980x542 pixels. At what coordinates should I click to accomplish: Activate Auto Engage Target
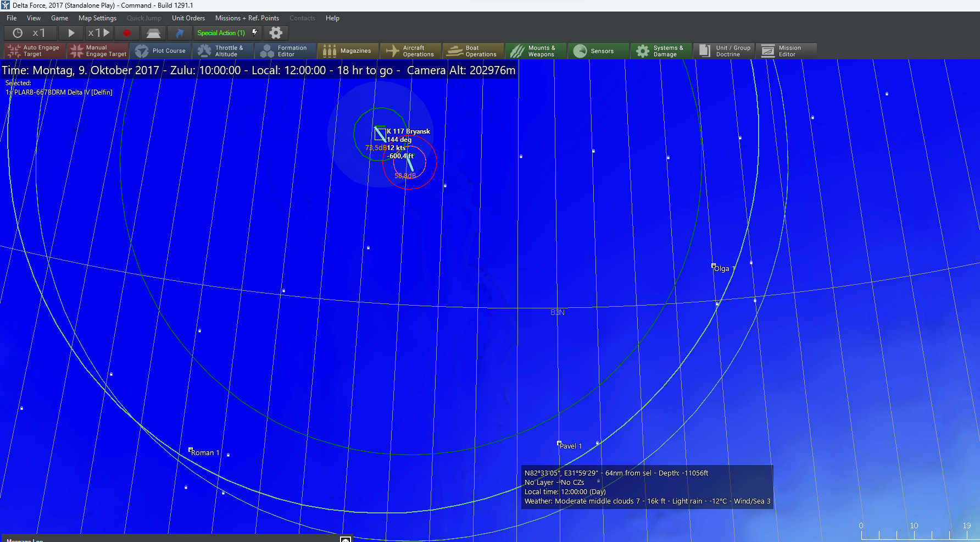(x=35, y=51)
